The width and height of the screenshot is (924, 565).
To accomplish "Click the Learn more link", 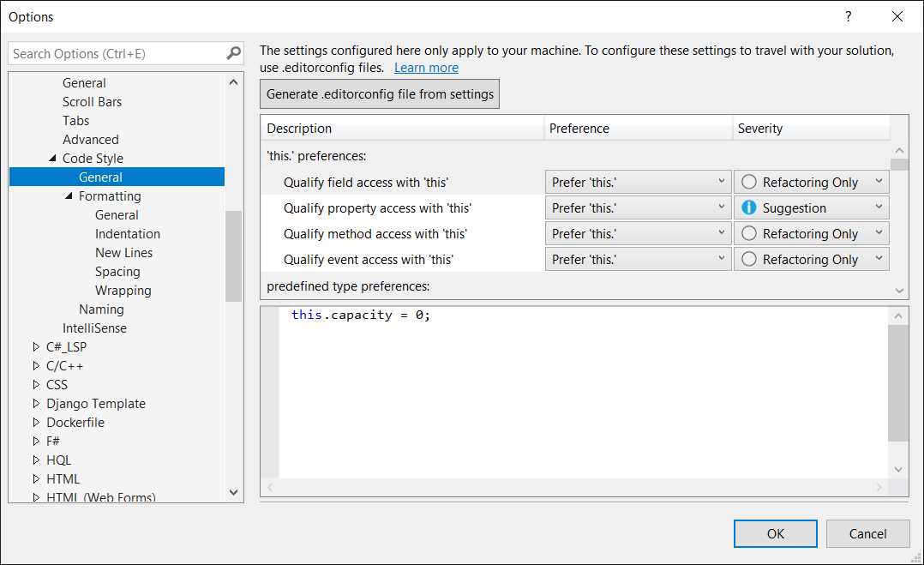I will [426, 67].
